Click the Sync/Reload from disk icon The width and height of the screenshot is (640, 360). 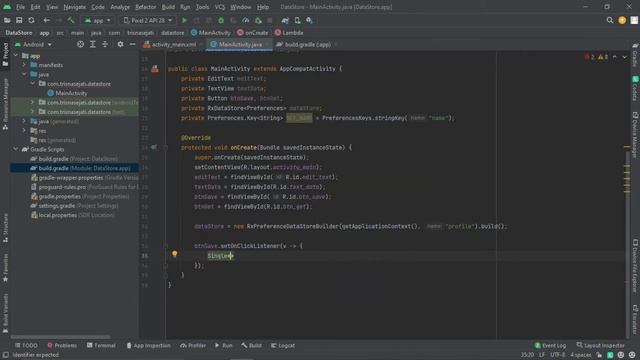click(31, 20)
